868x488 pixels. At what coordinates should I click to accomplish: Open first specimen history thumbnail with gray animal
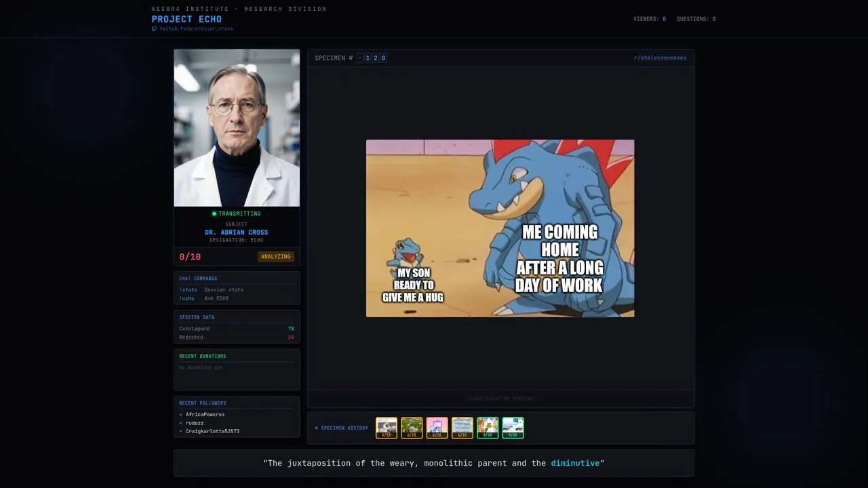tap(387, 428)
